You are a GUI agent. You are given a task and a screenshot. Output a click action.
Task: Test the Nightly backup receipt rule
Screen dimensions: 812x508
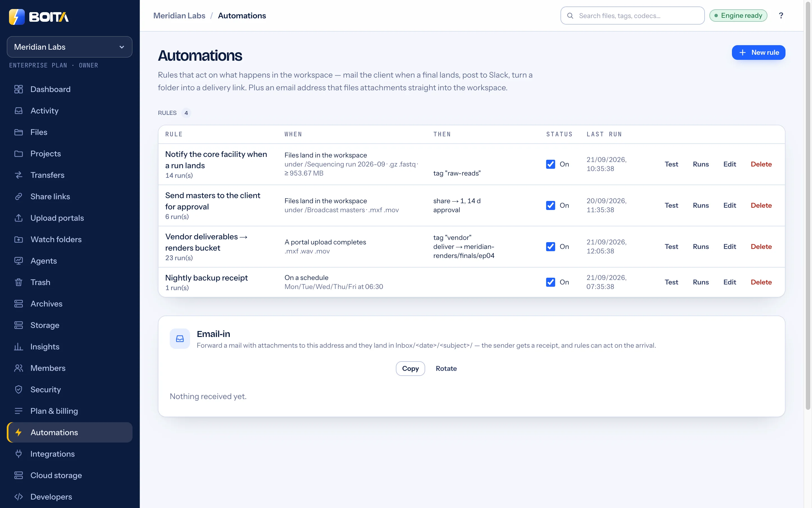671,282
